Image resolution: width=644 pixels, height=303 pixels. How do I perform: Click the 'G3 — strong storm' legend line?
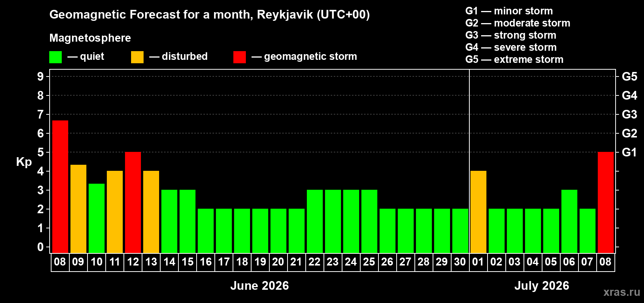511,35
